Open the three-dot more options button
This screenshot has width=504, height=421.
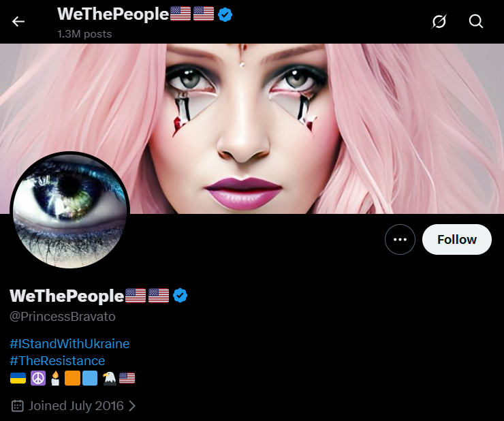[x=400, y=240]
